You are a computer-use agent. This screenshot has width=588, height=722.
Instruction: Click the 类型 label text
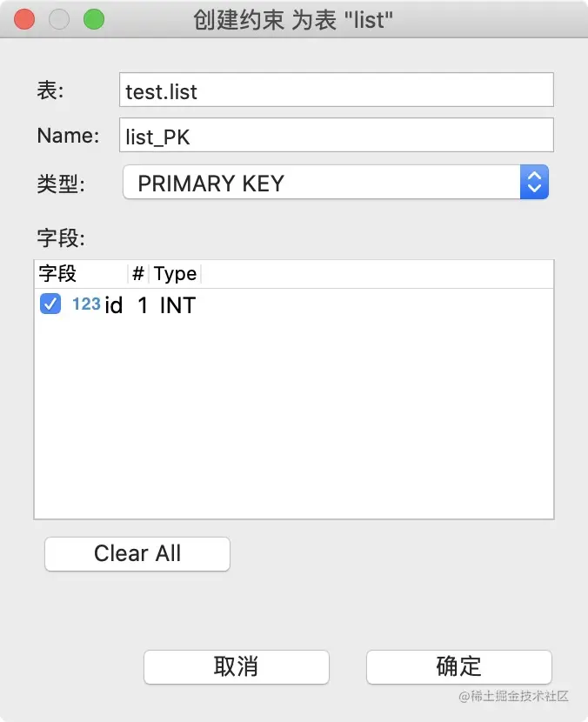pos(61,184)
